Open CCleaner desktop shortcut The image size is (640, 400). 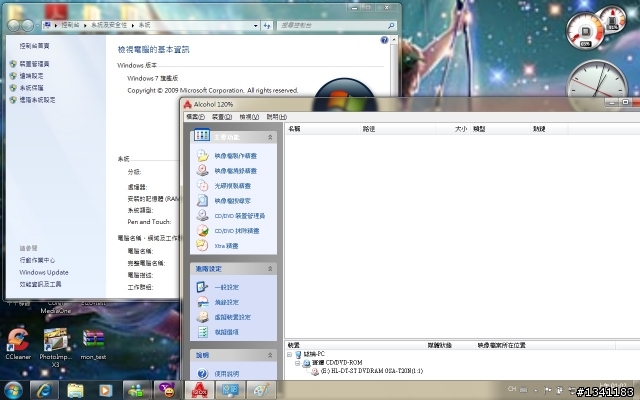tap(18, 344)
